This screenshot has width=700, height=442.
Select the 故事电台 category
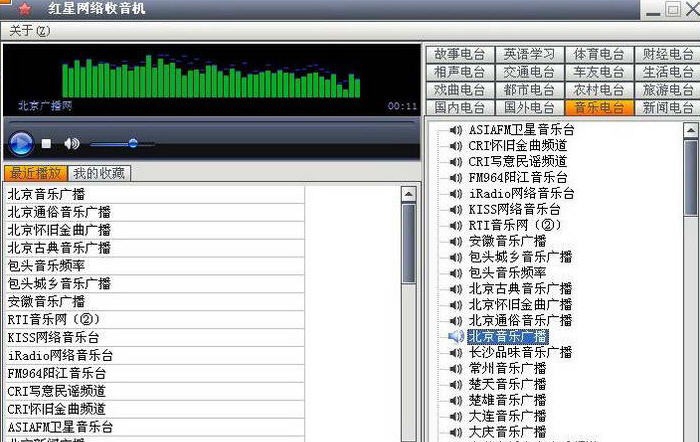click(x=460, y=54)
